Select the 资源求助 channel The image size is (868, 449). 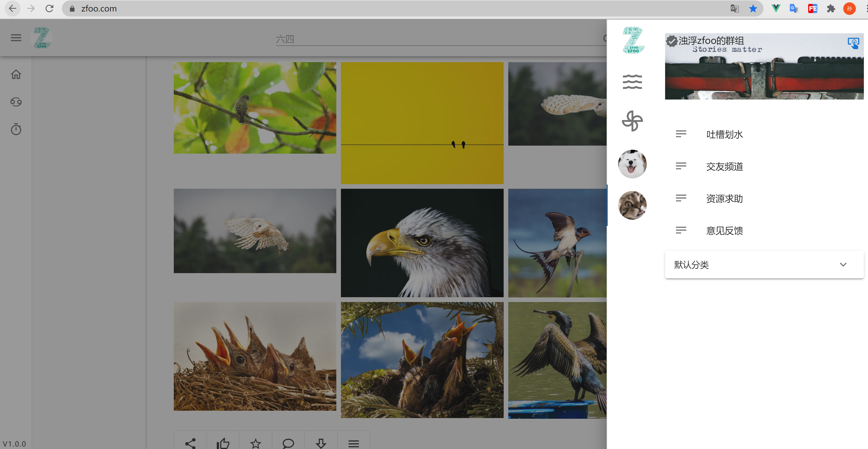click(x=724, y=199)
